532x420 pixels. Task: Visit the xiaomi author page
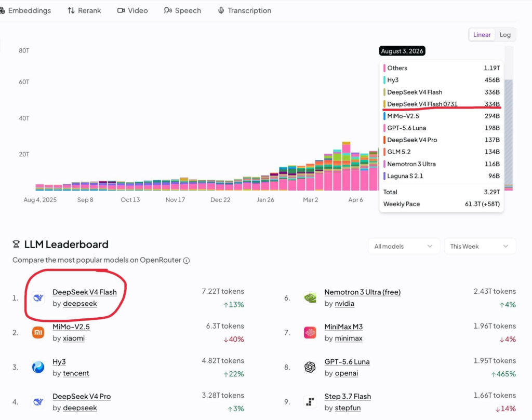[74, 338]
